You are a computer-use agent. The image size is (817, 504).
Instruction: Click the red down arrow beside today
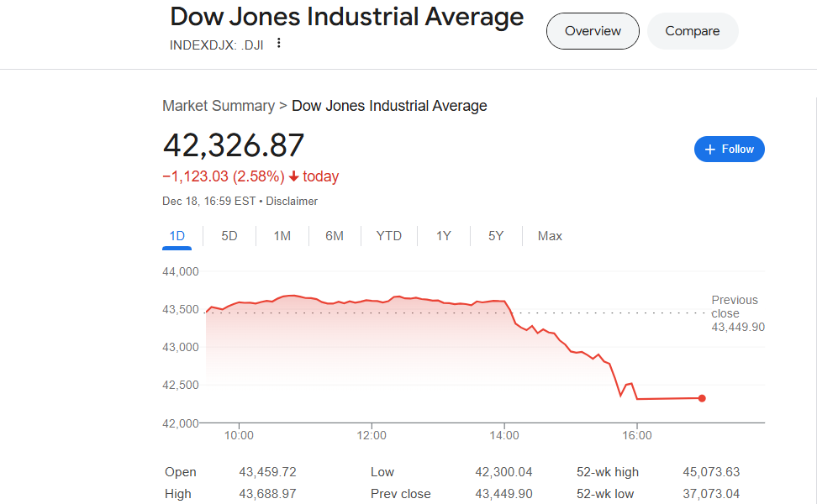(293, 176)
